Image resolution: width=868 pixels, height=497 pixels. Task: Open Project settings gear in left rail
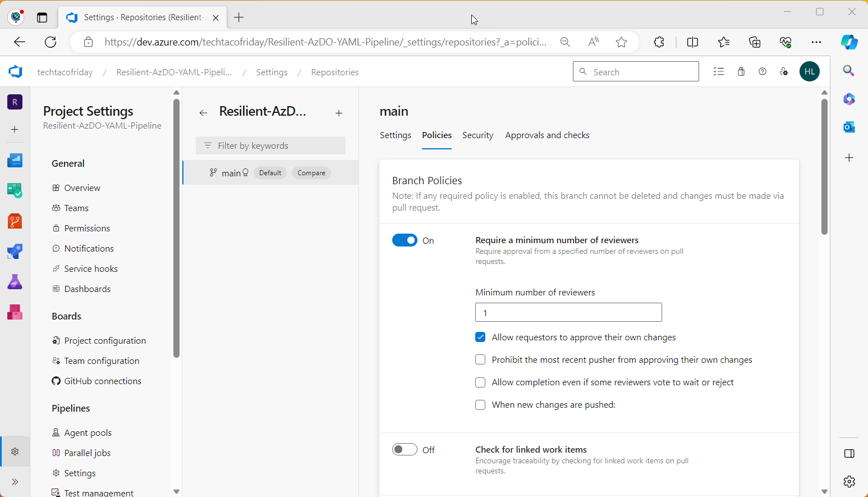pyautogui.click(x=15, y=452)
